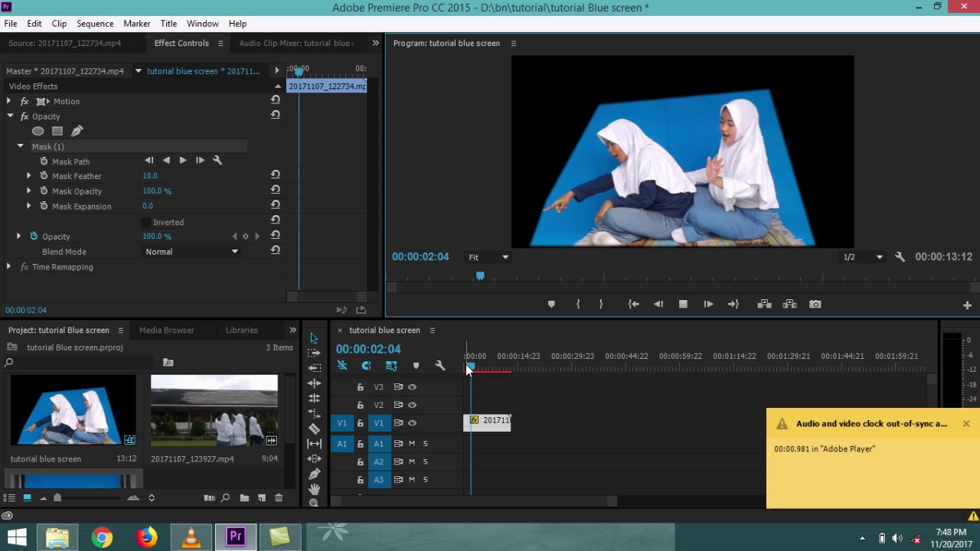Create an ellipse mask under Opacity
The width and height of the screenshot is (980, 551).
click(38, 131)
